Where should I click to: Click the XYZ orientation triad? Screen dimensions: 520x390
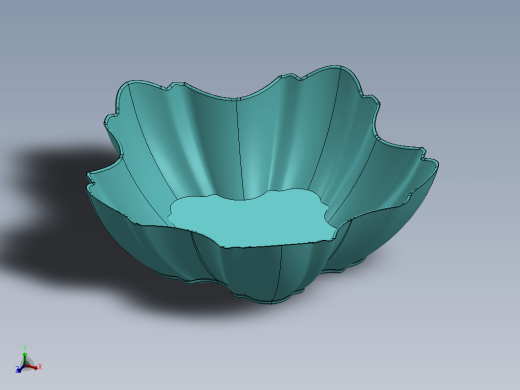(29, 360)
